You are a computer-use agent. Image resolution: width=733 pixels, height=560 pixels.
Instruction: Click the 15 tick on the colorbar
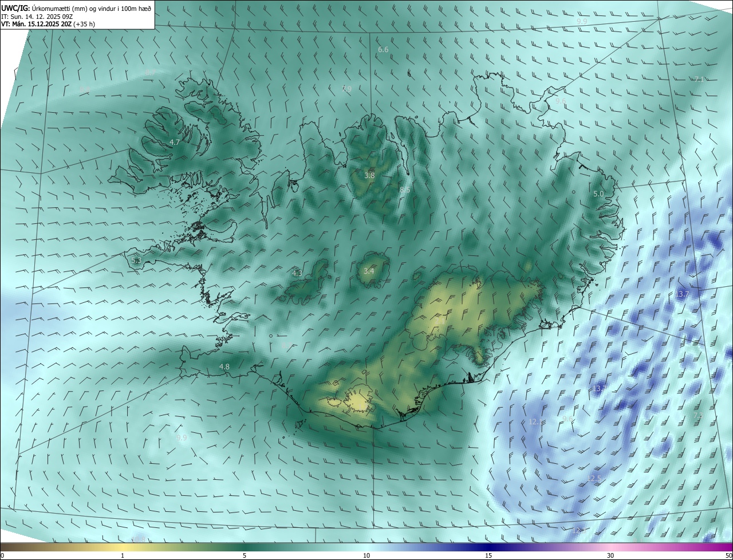pyautogui.click(x=488, y=556)
